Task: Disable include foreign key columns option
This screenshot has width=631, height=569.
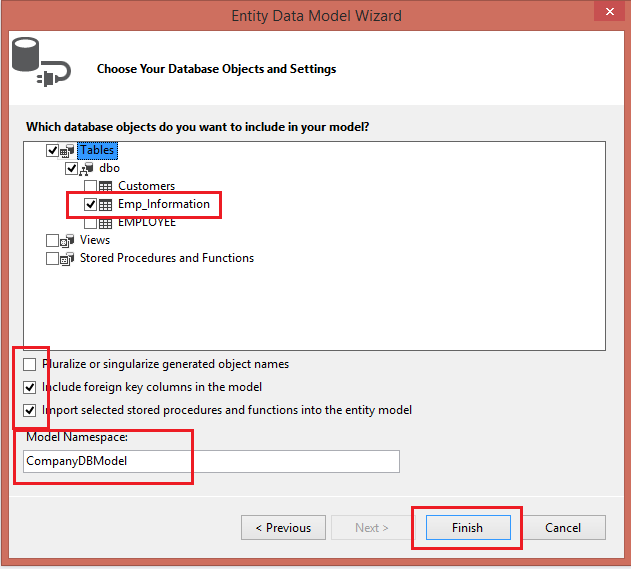Action: (x=30, y=388)
